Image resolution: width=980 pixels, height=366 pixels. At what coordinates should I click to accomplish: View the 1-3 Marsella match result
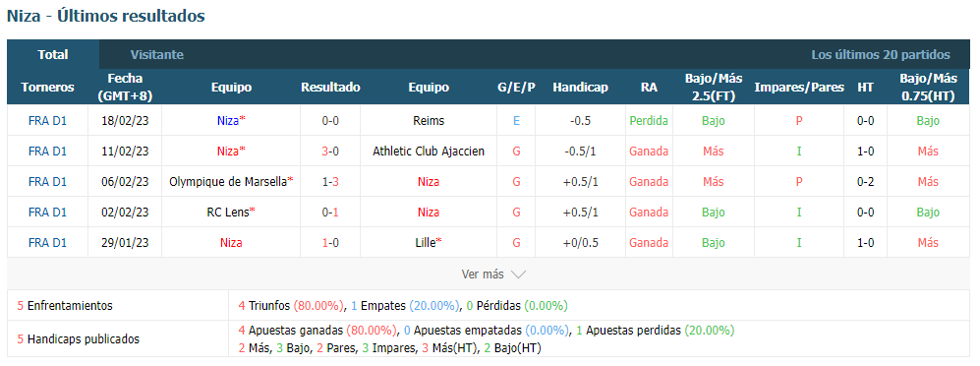(330, 182)
